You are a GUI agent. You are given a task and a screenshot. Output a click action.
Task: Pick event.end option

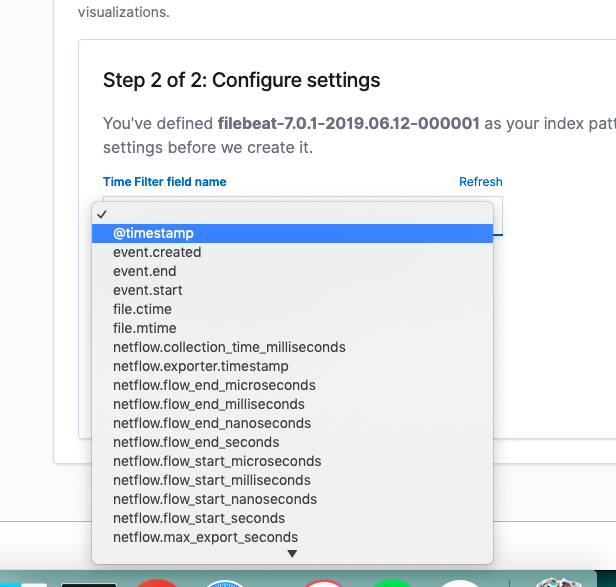(x=292, y=271)
